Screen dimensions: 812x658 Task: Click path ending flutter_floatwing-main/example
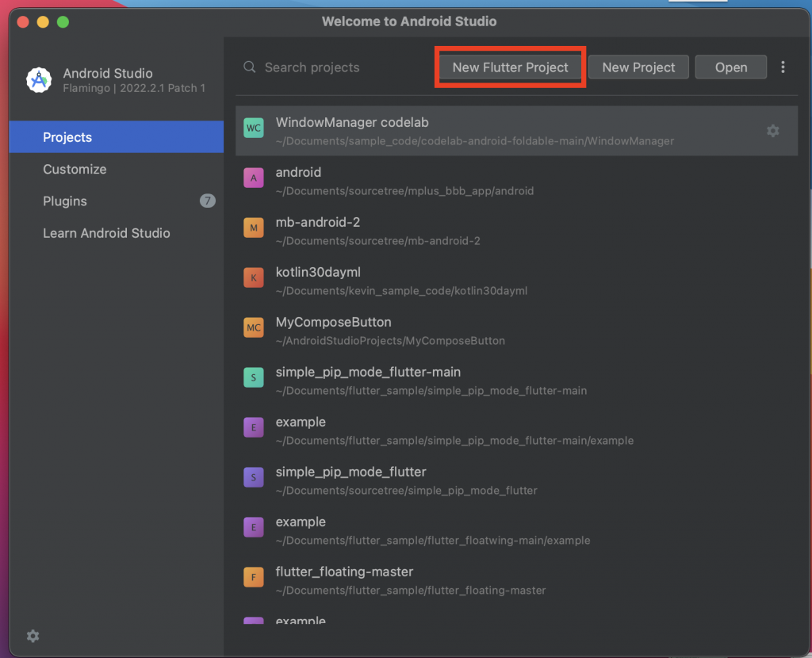pyautogui.click(x=432, y=541)
